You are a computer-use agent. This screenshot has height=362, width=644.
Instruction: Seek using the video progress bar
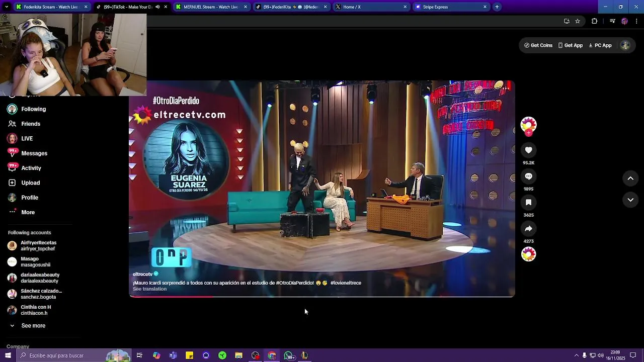(322, 297)
